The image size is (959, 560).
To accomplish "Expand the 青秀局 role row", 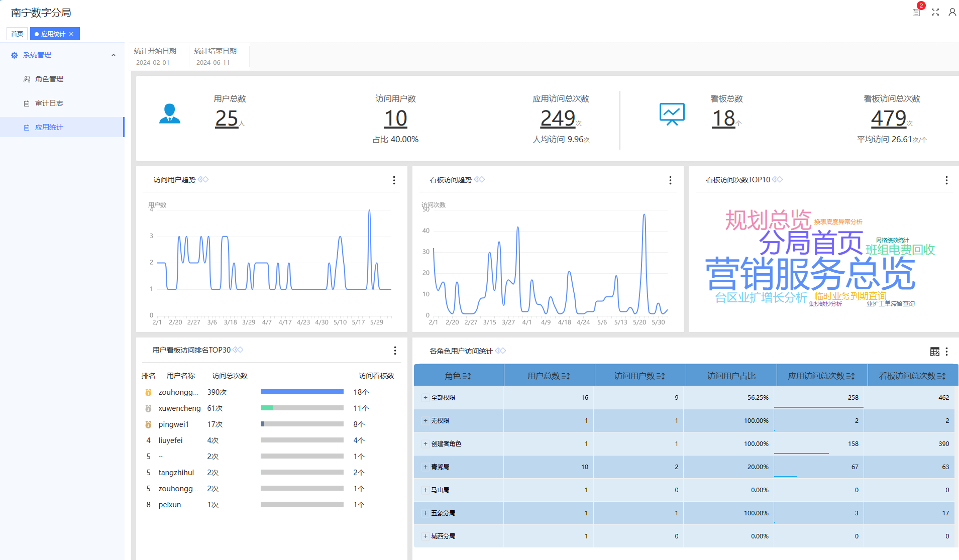I will click(x=425, y=467).
